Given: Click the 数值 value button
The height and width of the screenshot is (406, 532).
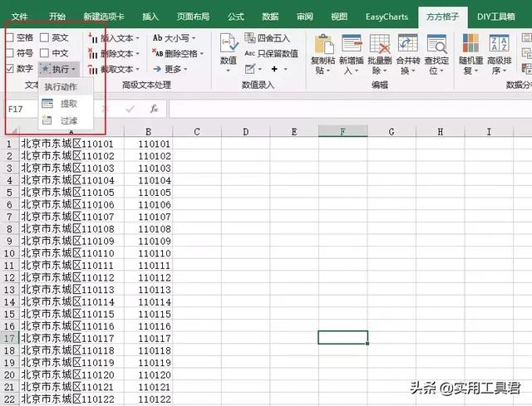Looking at the screenshot, I should click(x=229, y=52).
